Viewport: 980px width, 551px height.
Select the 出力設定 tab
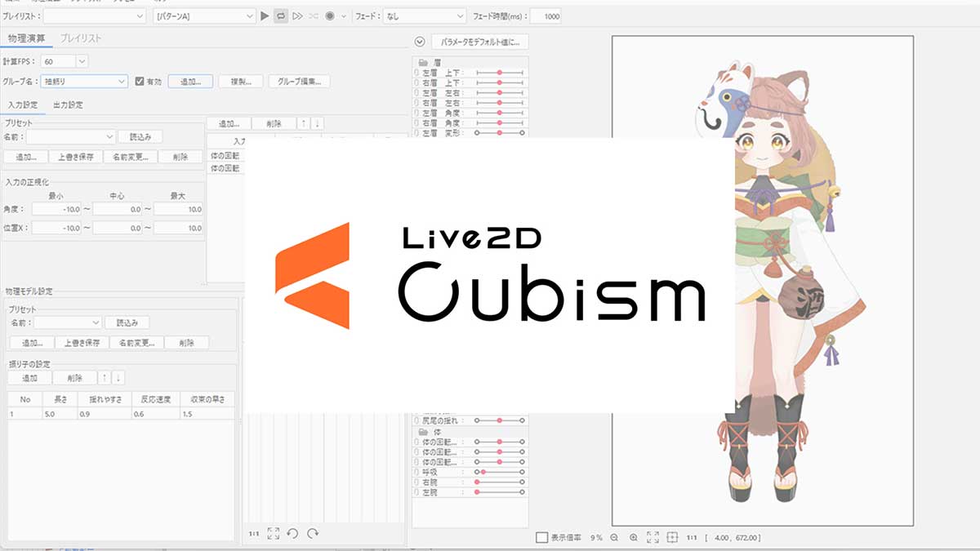pos(68,105)
